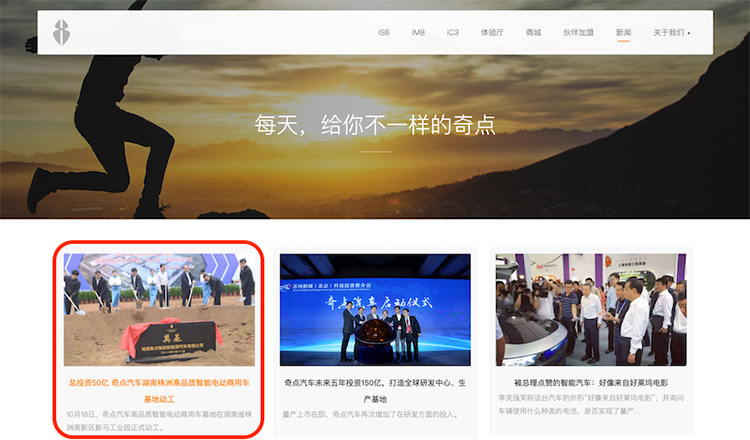Go to the 商城 store page
This screenshot has width=750, height=440.
(x=532, y=33)
